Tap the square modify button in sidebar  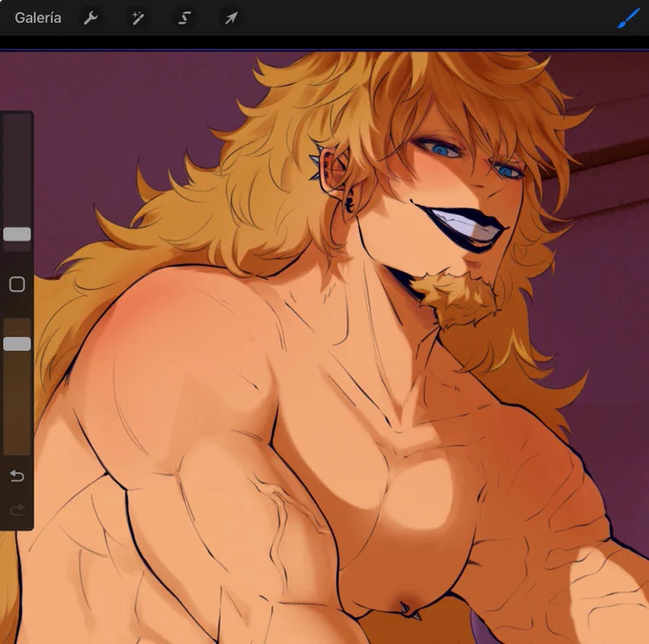click(17, 284)
